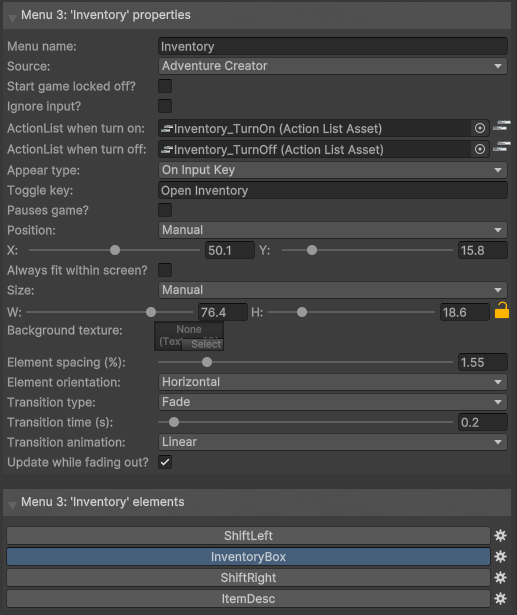Screen dimensions: 517x615
Task: Select the ShiftLeft element button
Action: 248,536
